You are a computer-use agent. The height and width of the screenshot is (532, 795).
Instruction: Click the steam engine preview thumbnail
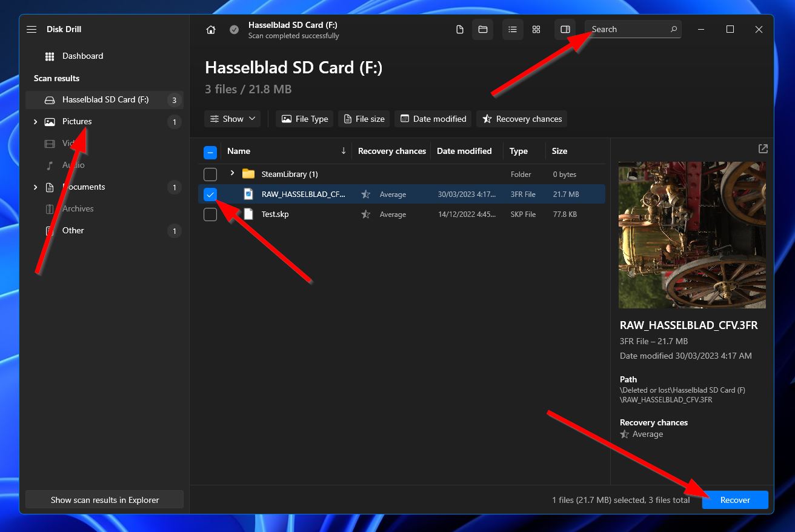click(x=692, y=235)
